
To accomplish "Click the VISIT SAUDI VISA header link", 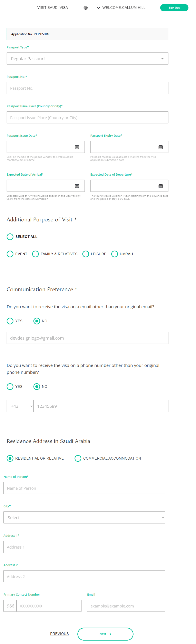I will point(53,8).
